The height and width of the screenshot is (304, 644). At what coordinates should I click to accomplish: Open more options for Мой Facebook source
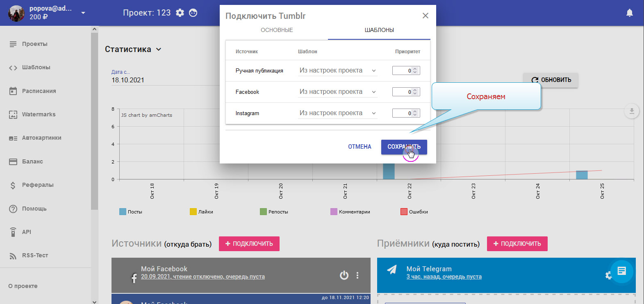(357, 275)
